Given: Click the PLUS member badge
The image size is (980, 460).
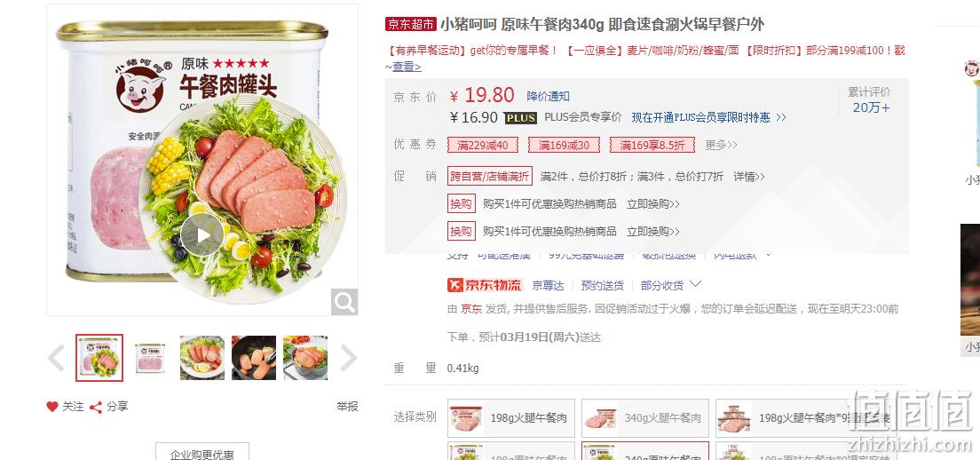Looking at the screenshot, I should coord(520,118).
